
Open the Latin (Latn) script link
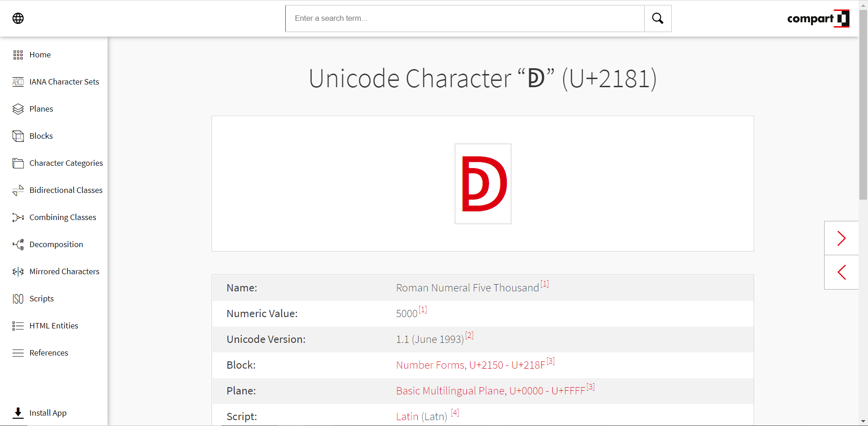point(422,416)
